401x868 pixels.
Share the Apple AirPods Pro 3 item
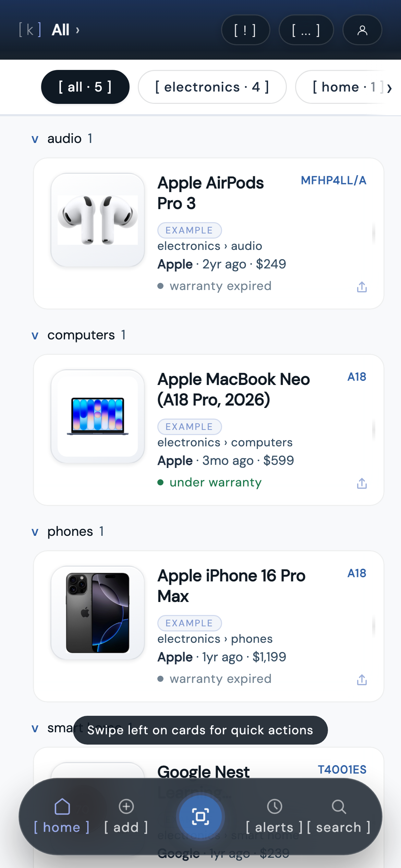pyautogui.click(x=362, y=287)
